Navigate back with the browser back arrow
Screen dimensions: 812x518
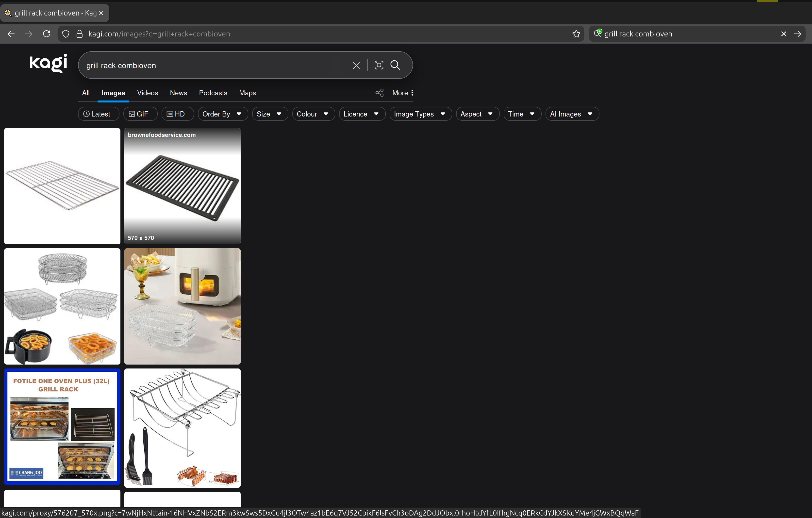click(11, 34)
